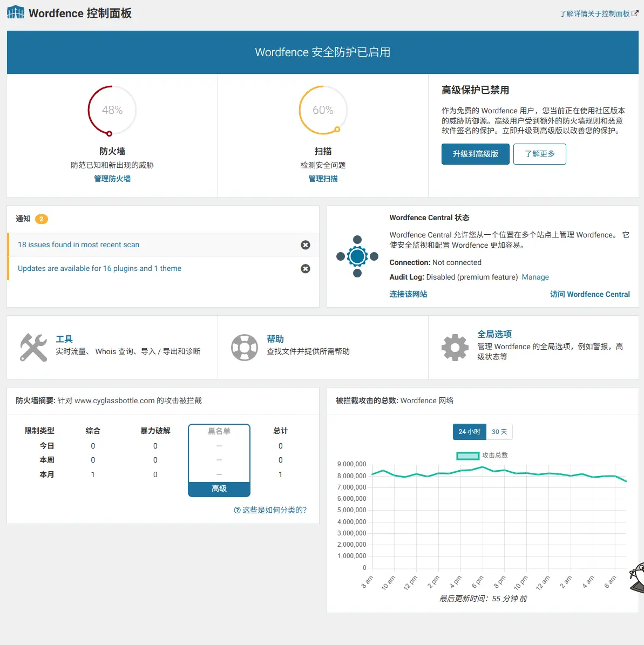Open the 帮助 heading link

[x=275, y=339]
